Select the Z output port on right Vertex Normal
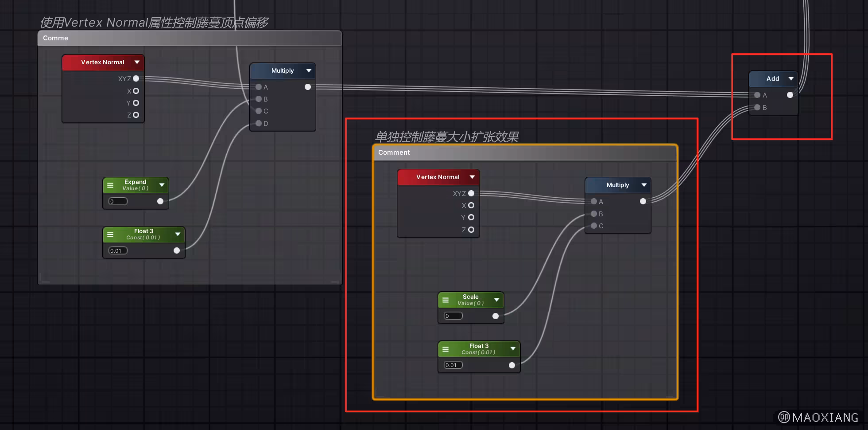The image size is (868, 430). (471, 230)
